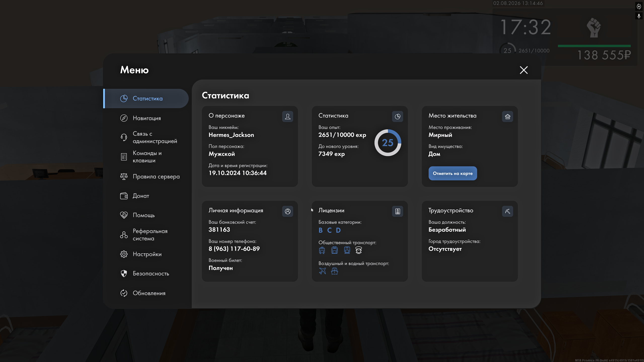Click the referral network icon
This screenshot has height=362, width=644.
pos(124,235)
